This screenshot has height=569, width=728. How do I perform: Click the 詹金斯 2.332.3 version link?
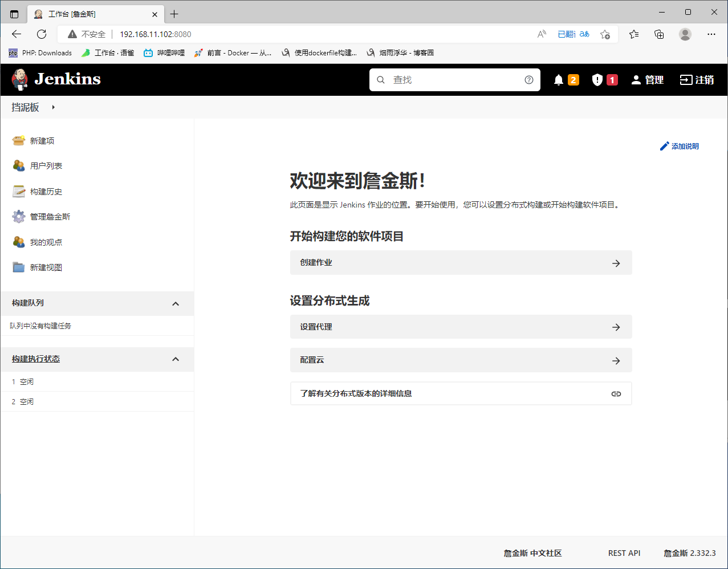point(690,553)
